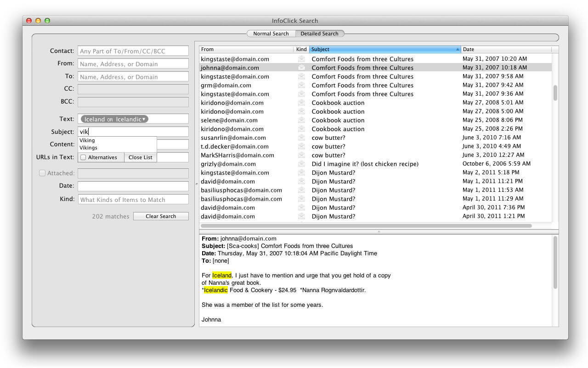Click into the Kind input field
The width and height of the screenshot is (588, 368).
[133, 200]
